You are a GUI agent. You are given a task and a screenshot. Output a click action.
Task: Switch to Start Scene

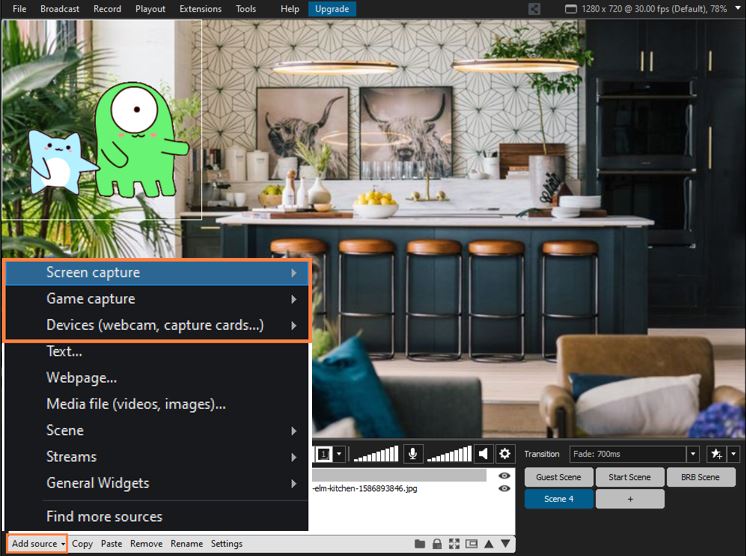629,477
